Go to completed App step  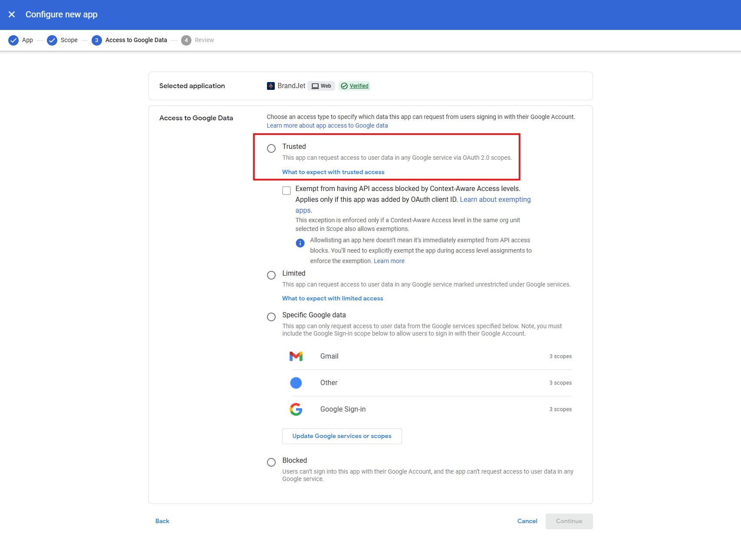20,40
